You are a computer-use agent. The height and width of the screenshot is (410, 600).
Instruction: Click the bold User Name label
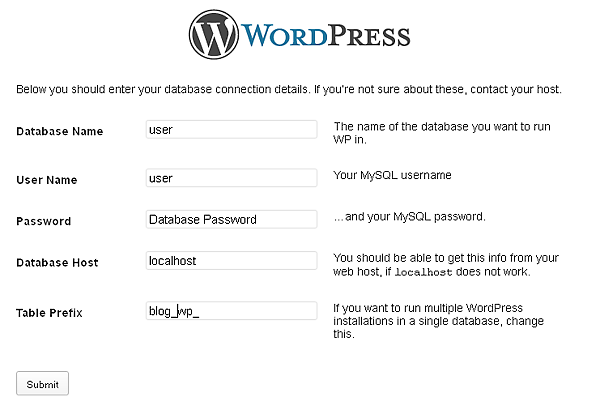tap(47, 180)
